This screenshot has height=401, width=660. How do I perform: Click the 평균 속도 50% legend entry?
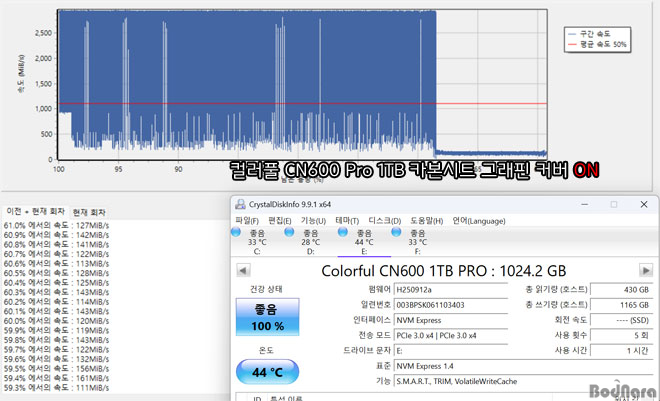(597, 44)
